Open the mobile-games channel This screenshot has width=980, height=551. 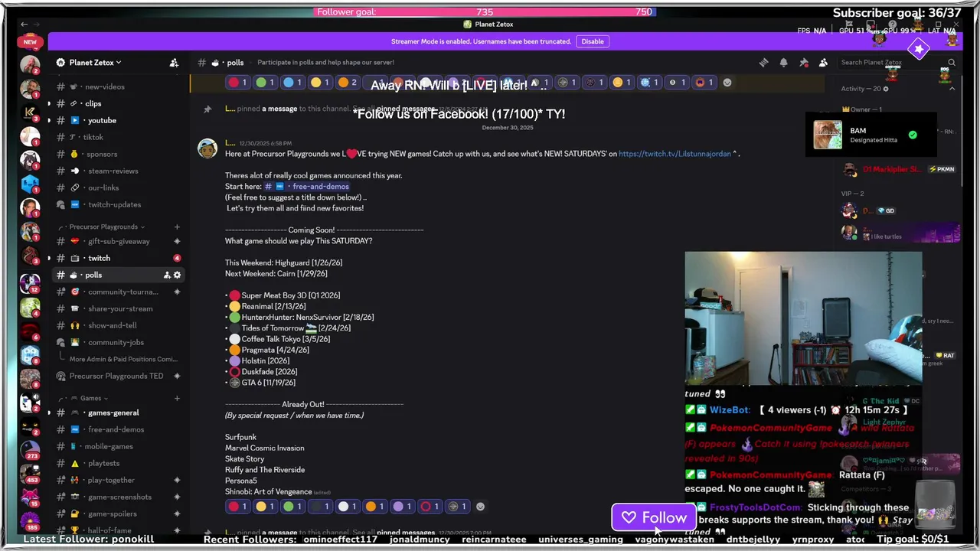[x=119, y=446]
